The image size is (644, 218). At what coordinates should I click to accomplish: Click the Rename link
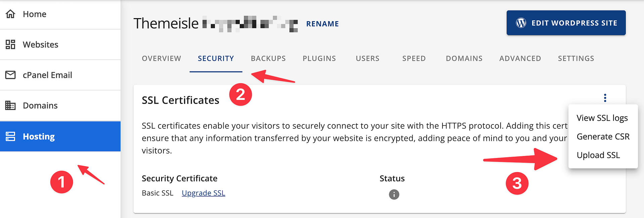(x=322, y=24)
